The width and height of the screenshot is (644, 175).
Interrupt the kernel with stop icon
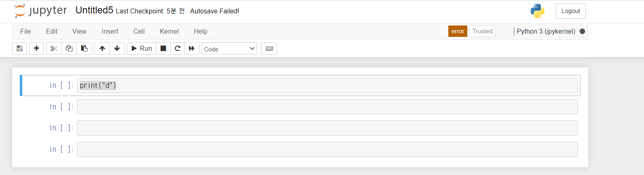[x=163, y=49]
